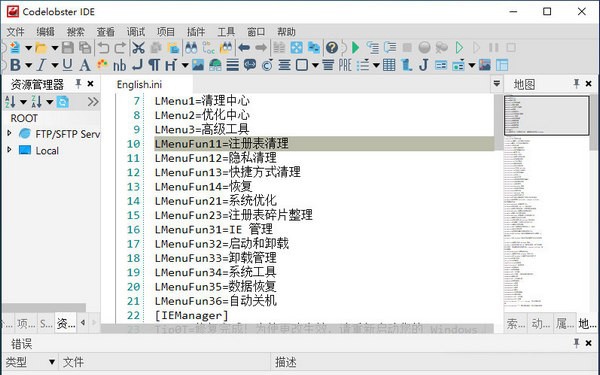This screenshot has width=600, height=375.
Task: Click the resource manager refresh icon
Action: tap(62, 102)
